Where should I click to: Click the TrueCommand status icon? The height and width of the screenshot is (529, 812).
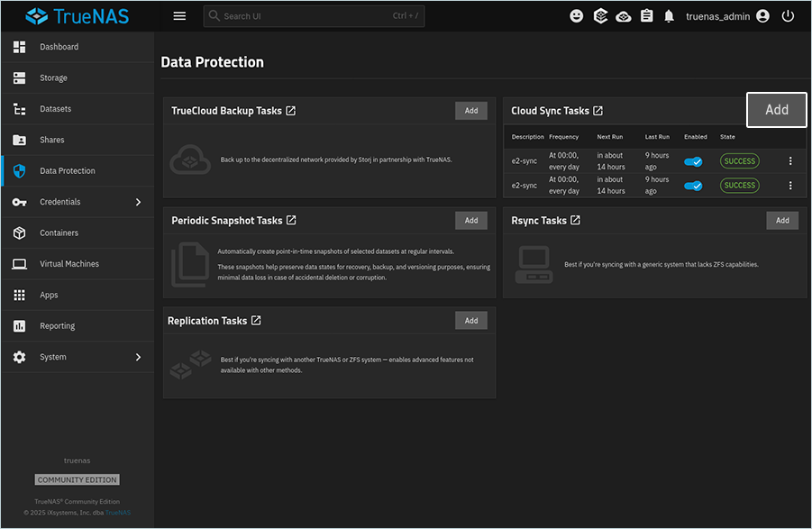click(600, 16)
